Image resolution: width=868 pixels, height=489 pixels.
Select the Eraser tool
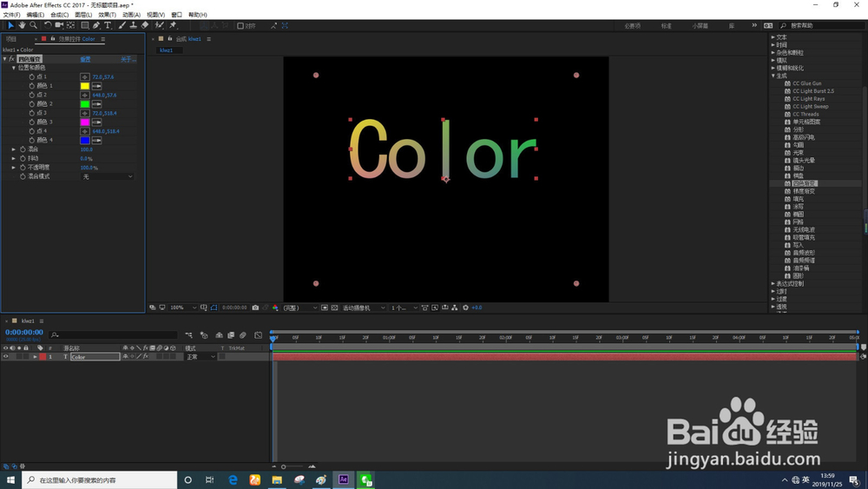(145, 25)
